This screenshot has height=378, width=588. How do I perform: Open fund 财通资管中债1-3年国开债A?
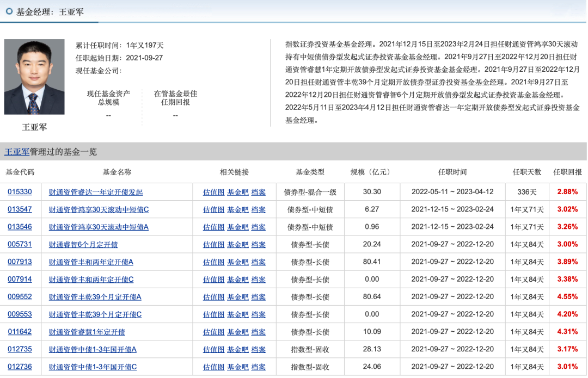(93, 349)
